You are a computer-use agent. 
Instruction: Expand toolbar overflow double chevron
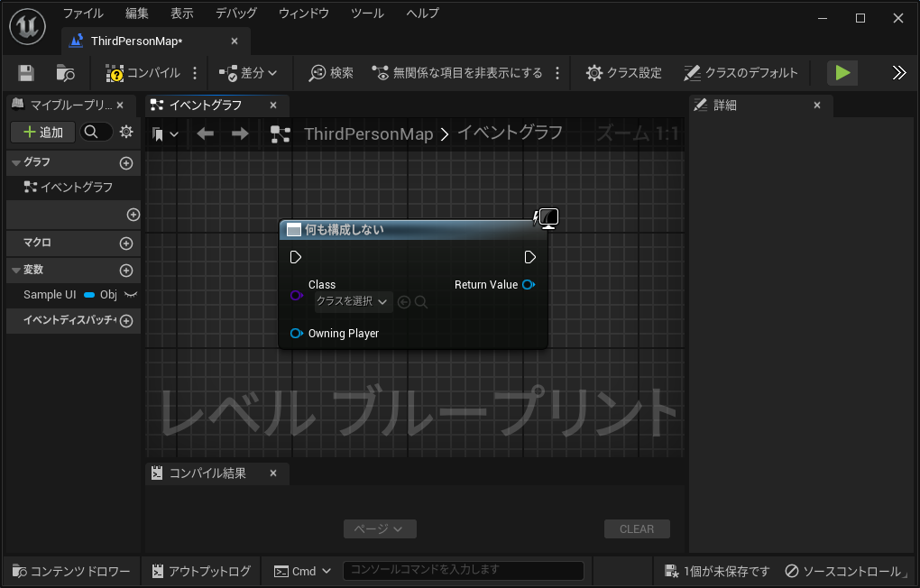pos(899,73)
